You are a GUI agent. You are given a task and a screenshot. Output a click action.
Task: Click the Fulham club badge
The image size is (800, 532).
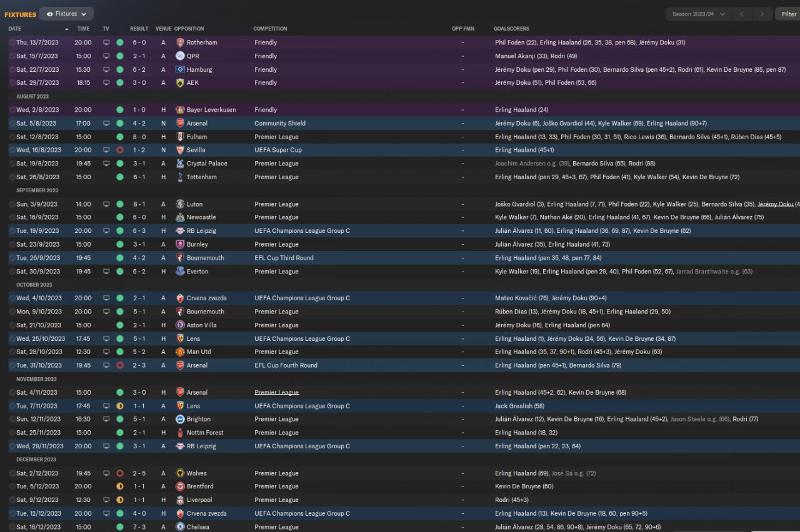point(180,137)
